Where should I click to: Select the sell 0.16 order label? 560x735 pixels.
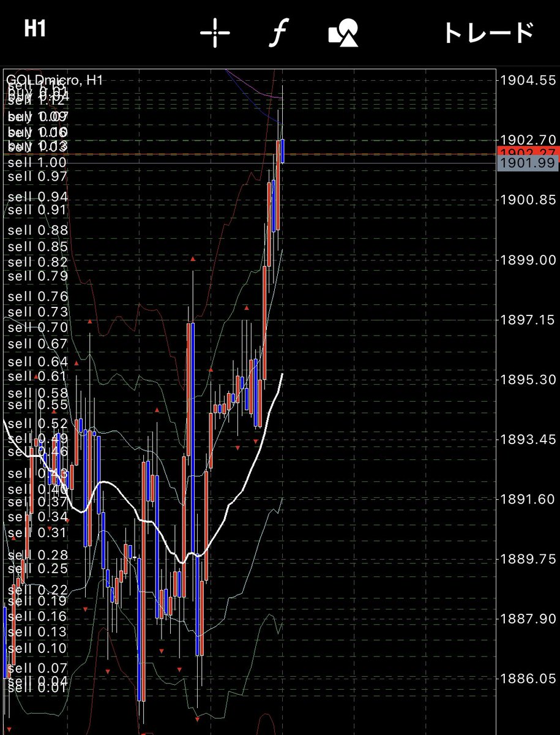pyautogui.click(x=37, y=617)
